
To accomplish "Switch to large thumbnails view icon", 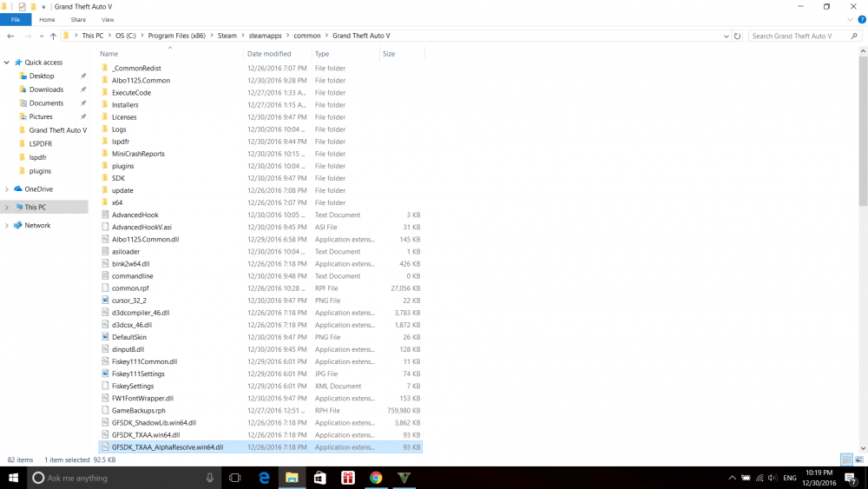I will click(859, 459).
